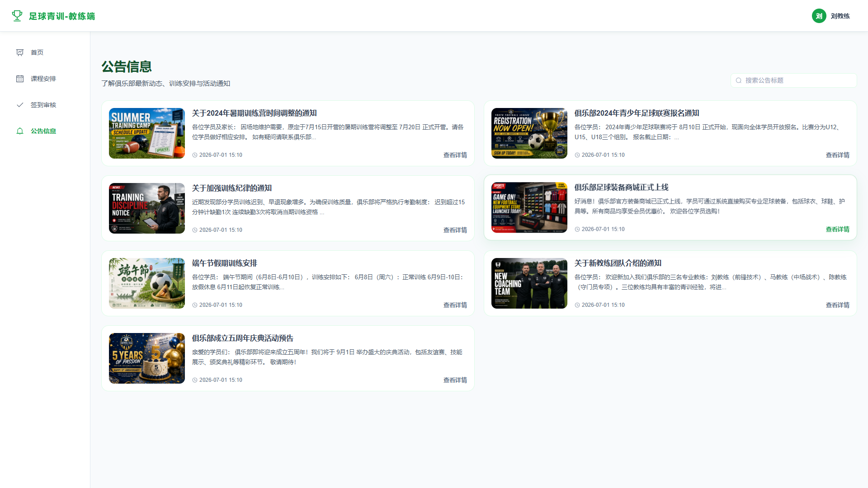Click the trophy logo icon
Screen dimensions: 868x488
[x=17, y=16]
